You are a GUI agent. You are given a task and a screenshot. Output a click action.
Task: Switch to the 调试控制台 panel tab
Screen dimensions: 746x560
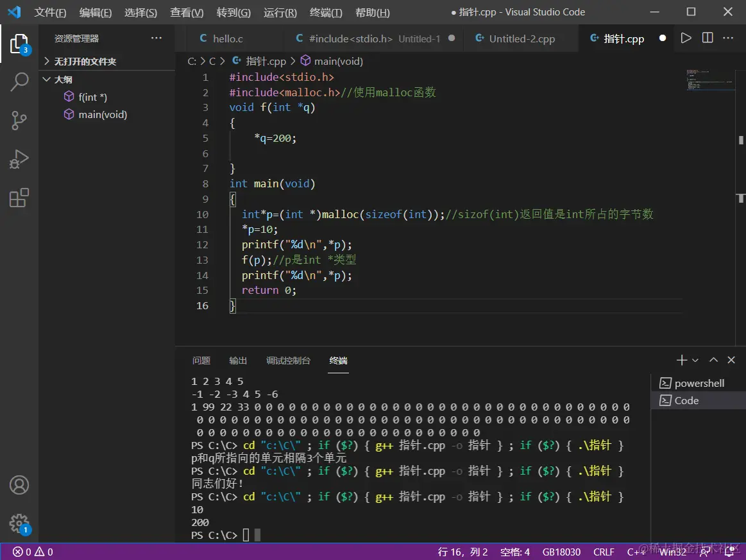coord(288,361)
